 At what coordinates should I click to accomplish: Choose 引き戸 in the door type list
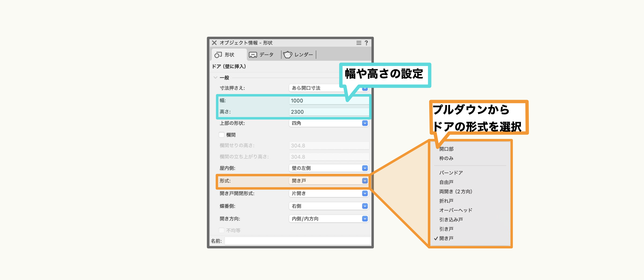click(x=446, y=229)
